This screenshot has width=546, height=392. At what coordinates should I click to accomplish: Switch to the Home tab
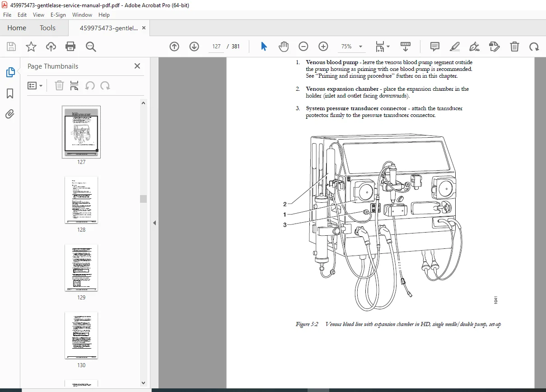click(x=17, y=28)
